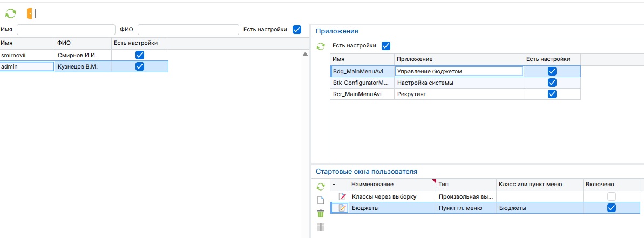This screenshot has width=644, height=238.
Task: Toggle Есть настройки checkbox for smirnovii
Action: point(140,55)
